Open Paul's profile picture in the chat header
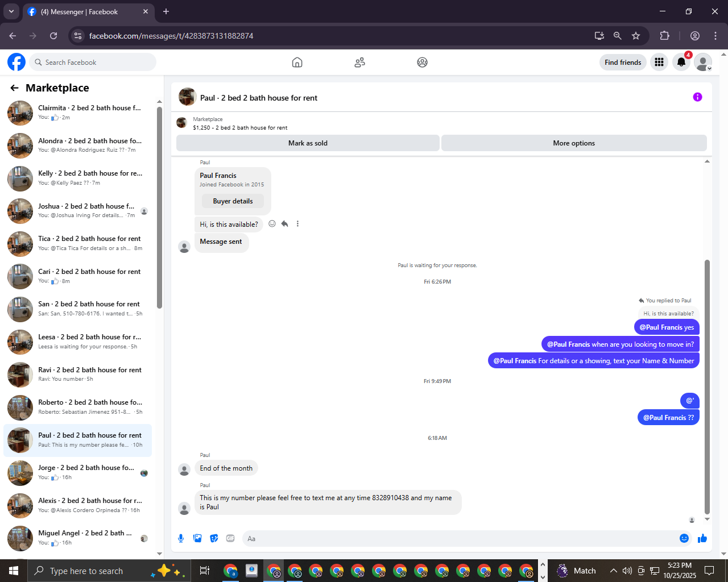728x582 pixels. (188, 97)
